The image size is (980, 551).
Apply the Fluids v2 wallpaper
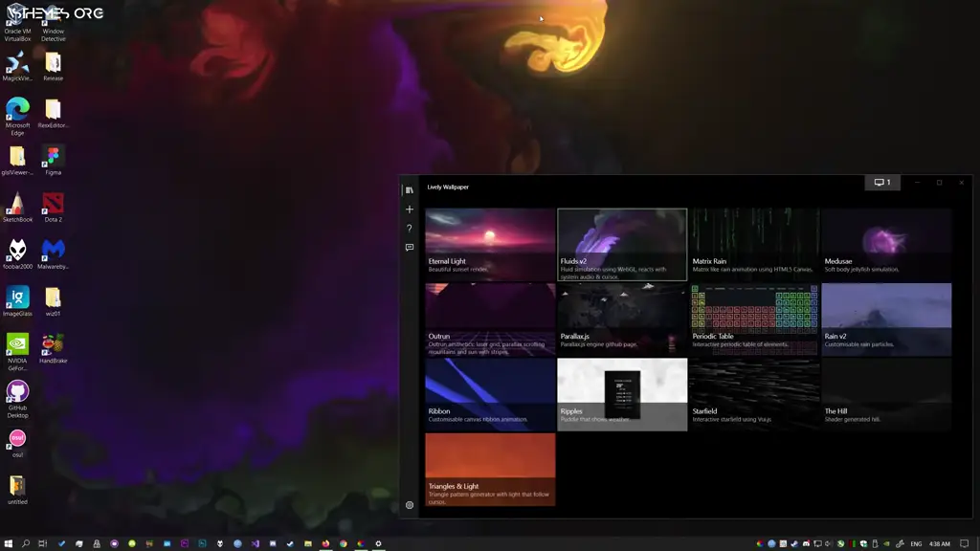click(622, 243)
